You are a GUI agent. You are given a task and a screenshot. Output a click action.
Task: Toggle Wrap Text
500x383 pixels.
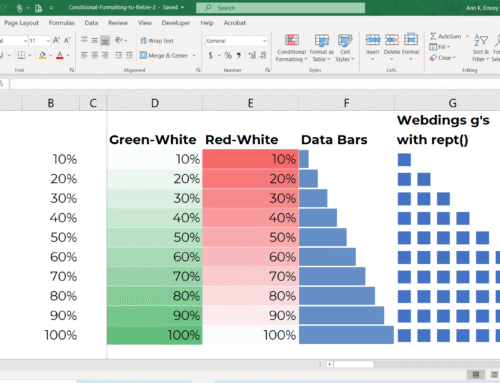pyautogui.click(x=157, y=41)
